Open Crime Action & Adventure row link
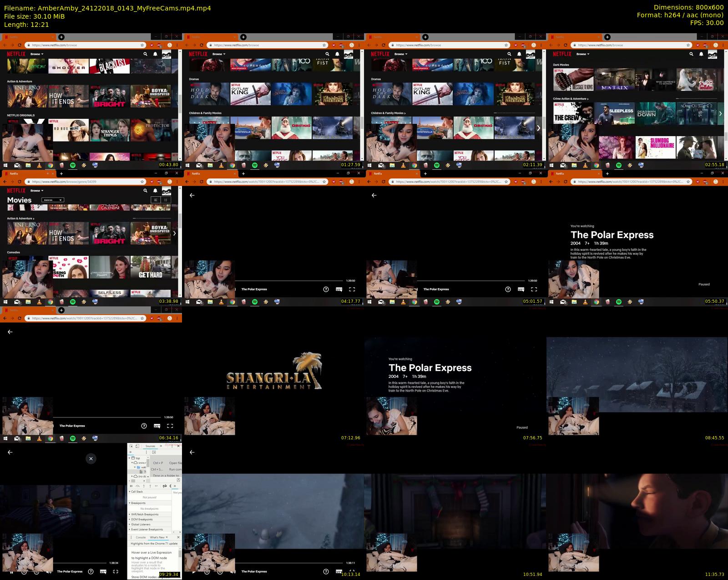 (x=571, y=99)
